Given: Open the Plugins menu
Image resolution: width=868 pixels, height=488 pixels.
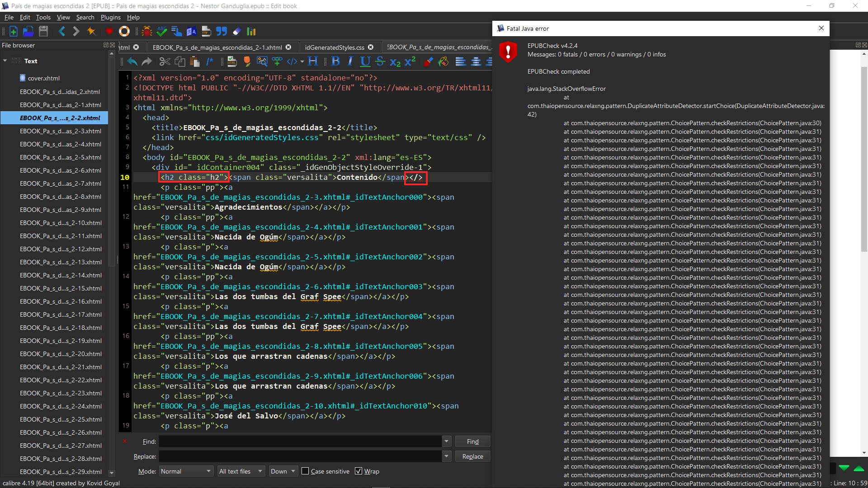Looking at the screenshot, I should coord(110,17).
